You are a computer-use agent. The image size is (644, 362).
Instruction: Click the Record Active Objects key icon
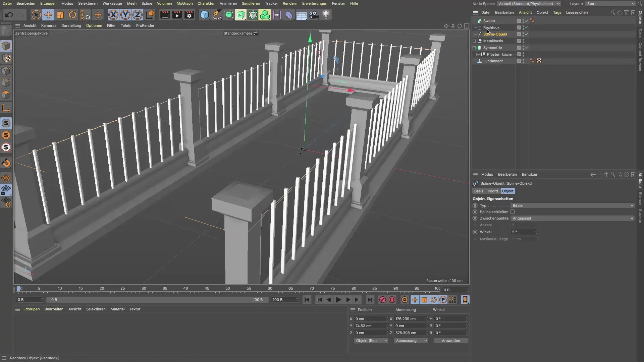[382, 300]
